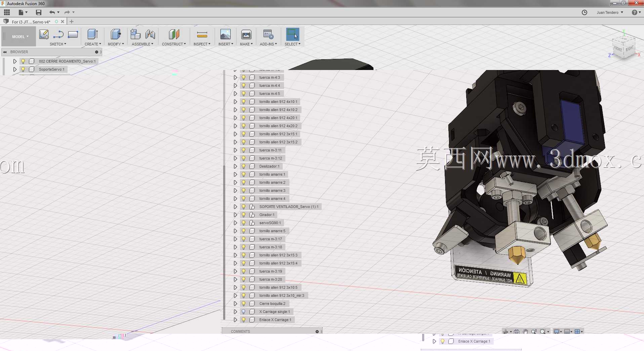Screen dimensions: 644x351
Task: Open the File menu dropdown
Action: pos(23,12)
